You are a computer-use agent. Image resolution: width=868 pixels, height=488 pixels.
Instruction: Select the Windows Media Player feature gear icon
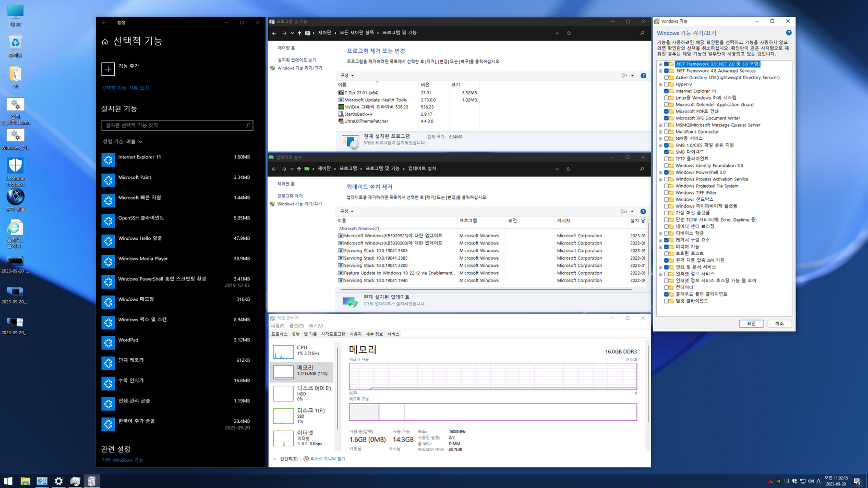[108, 261]
